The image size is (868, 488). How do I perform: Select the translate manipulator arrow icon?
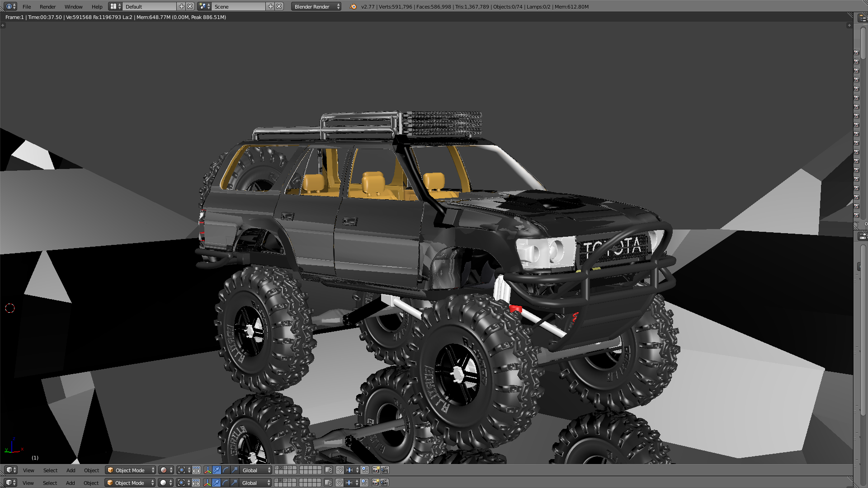click(217, 470)
